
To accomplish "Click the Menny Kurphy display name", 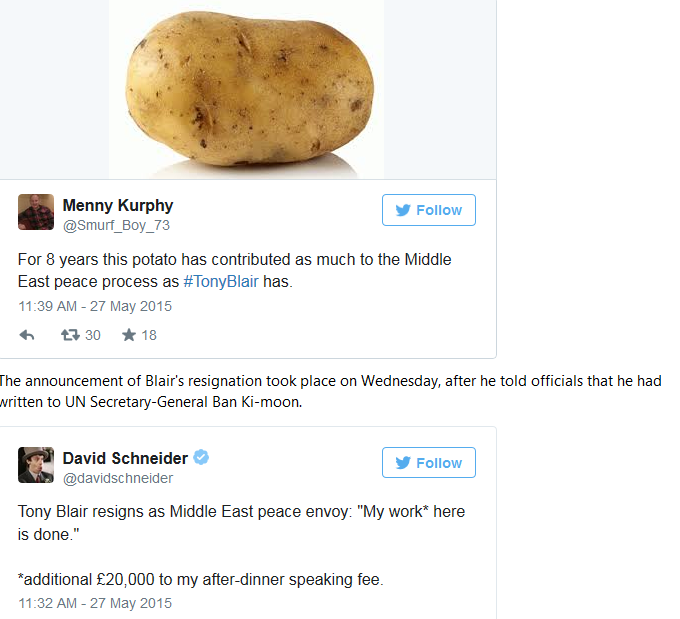I will point(117,205).
